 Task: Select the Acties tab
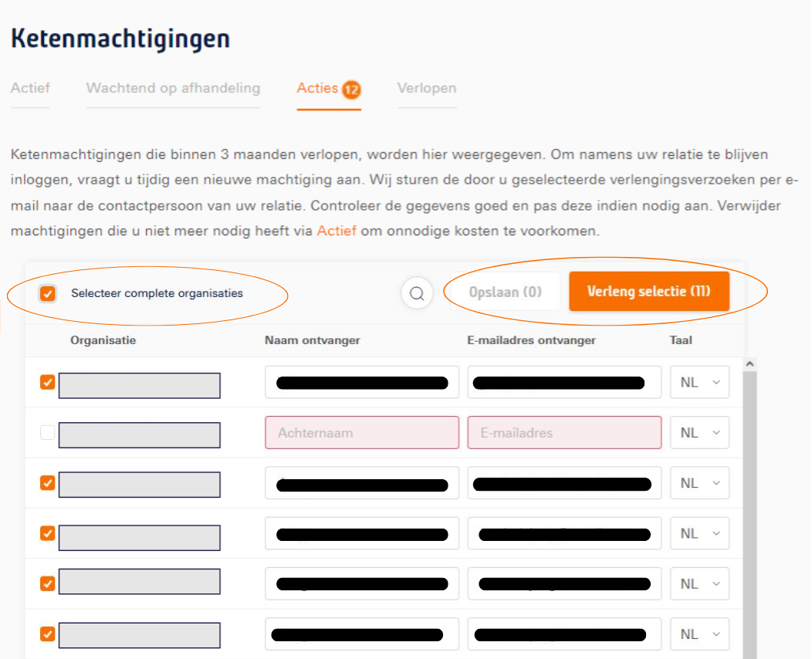coord(329,89)
